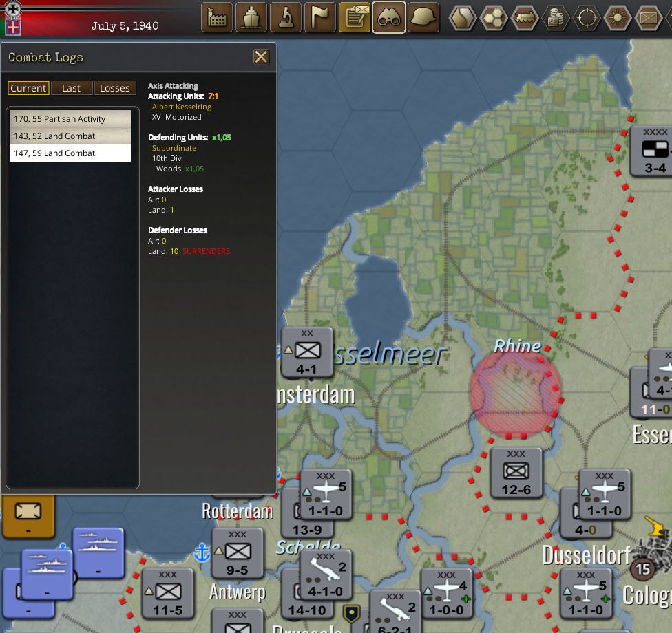Image resolution: width=672 pixels, height=633 pixels.
Task: Toggle the hex grid overlay
Action: pyautogui.click(x=494, y=18)
